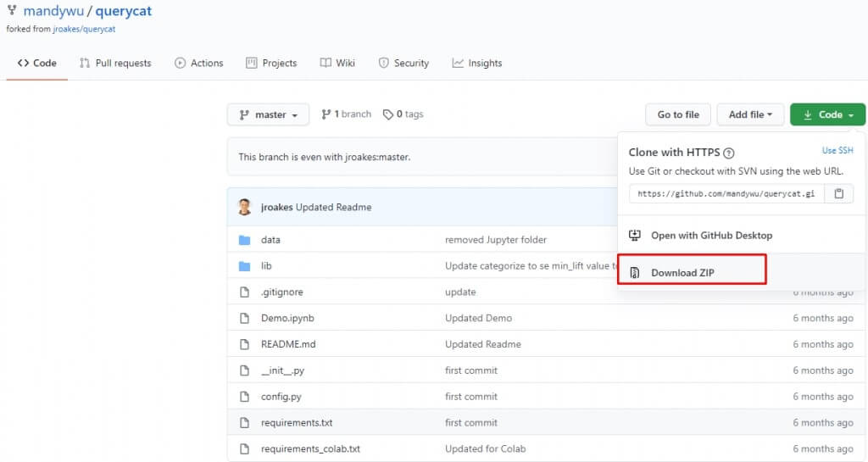Open the mandywu user link
Screen dimensions: 868x462
pos(53,11)
